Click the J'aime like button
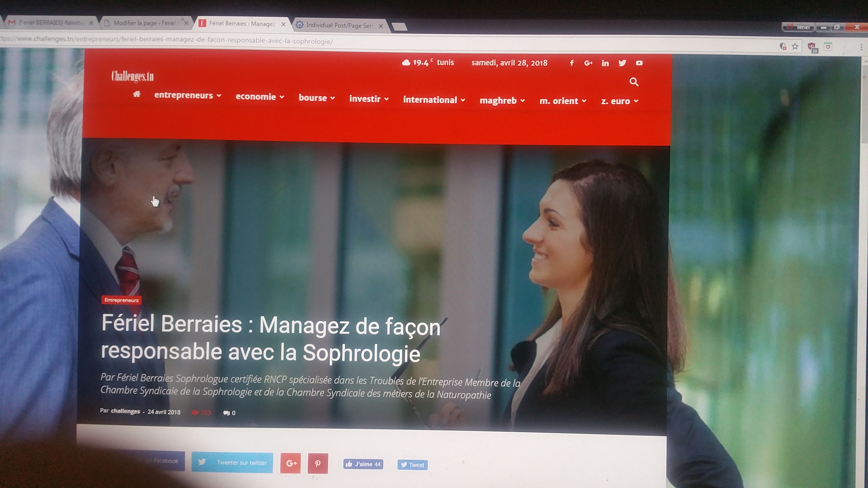The height and width of the screenshot is (488, 868). (x=363, y=464)
